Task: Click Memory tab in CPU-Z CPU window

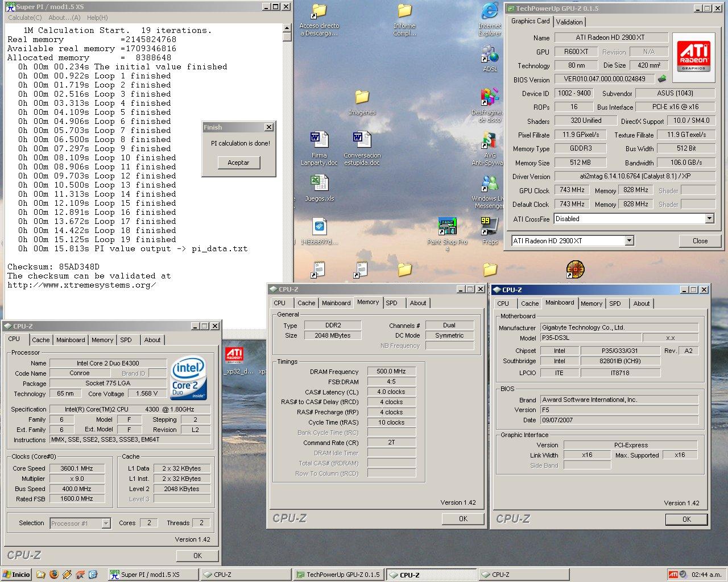Action: coord(102,340)
